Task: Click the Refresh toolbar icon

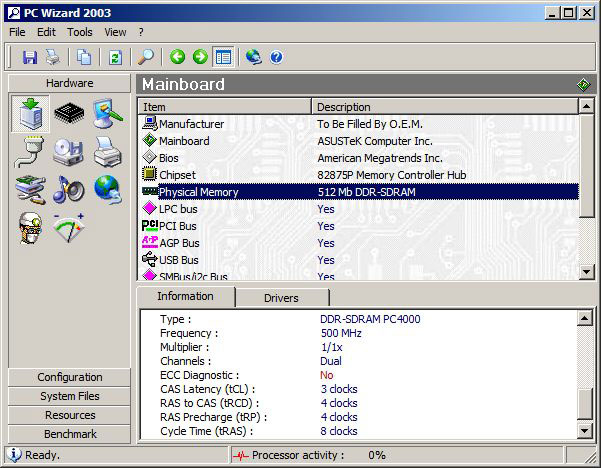Action: [x=115, y=57]
